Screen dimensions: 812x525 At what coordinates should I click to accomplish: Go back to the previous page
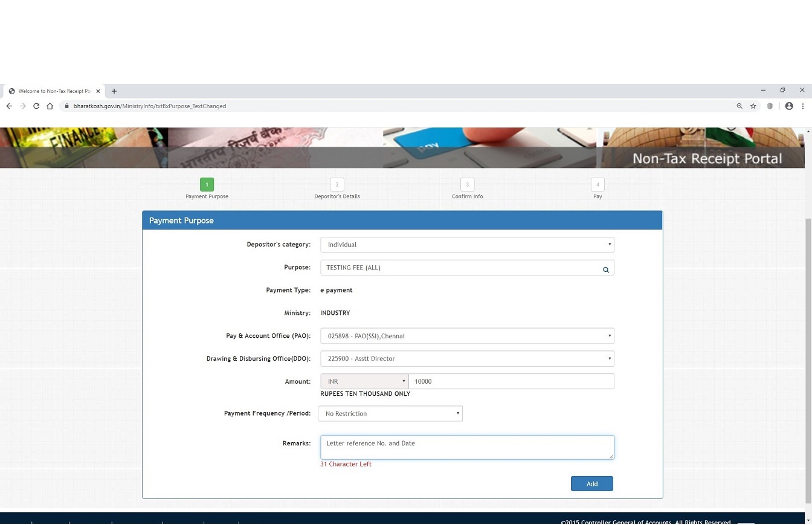coord(9,106)
